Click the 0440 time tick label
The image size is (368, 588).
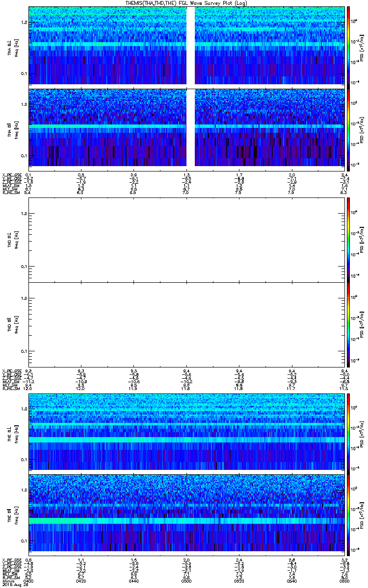[134, 581]
